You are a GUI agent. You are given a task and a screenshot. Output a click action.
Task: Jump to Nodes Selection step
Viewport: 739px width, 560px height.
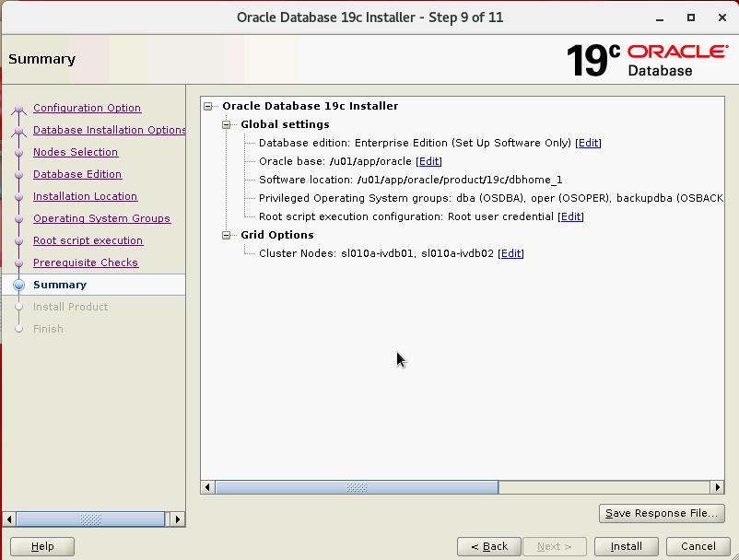pyautogui.click(x=76, y=152)
